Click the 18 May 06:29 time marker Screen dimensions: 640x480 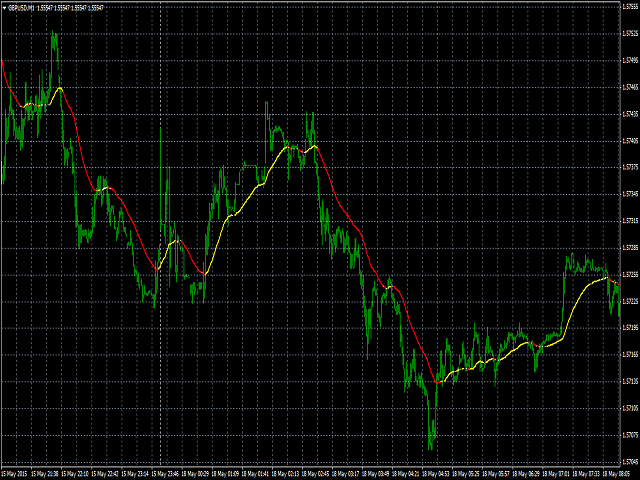click(526, 474)
